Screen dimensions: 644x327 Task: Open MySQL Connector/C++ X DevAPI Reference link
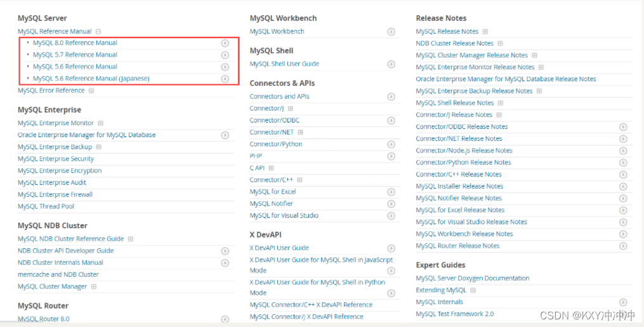point(311,305)
